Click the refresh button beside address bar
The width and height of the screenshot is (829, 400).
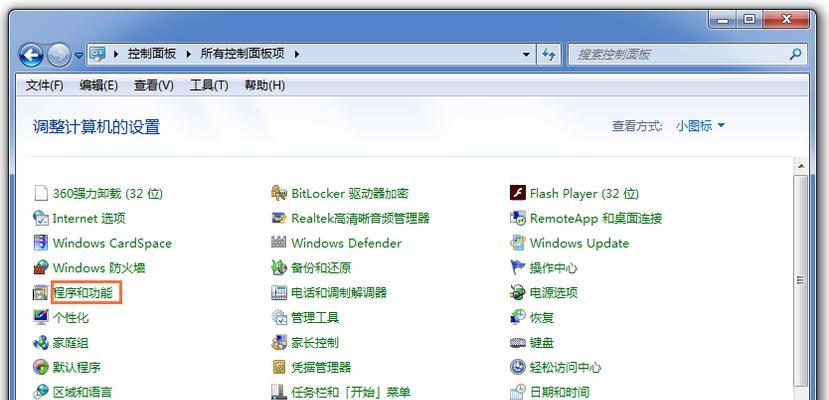(x=549, y=54)
